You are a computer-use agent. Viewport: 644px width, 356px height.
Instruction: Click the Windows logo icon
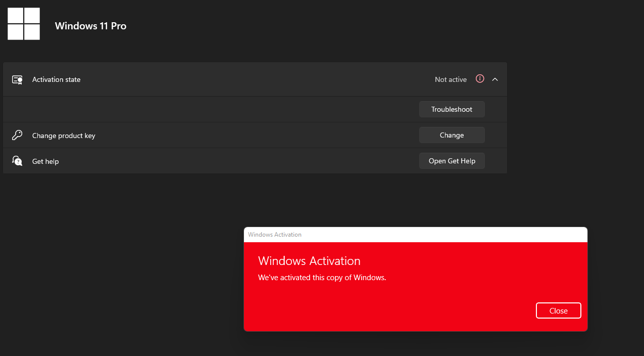click(24, 24)
